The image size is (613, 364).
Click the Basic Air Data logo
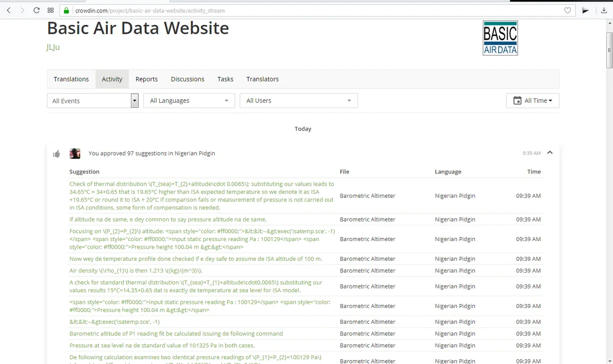point(500,38)
